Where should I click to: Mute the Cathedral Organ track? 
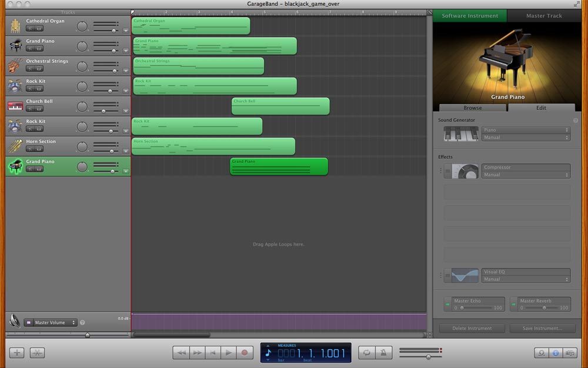31,28
